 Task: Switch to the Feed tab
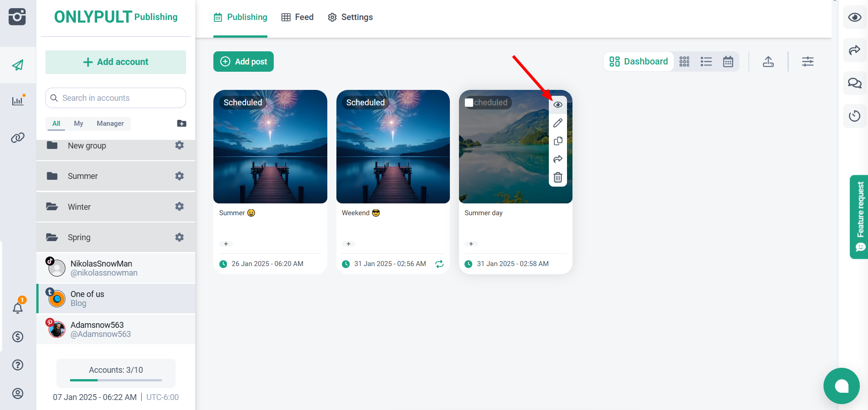[x=297, y=17]
